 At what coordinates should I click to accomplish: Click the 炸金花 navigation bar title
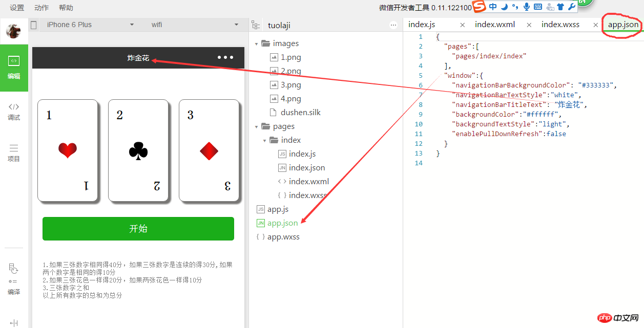[138, 58]
